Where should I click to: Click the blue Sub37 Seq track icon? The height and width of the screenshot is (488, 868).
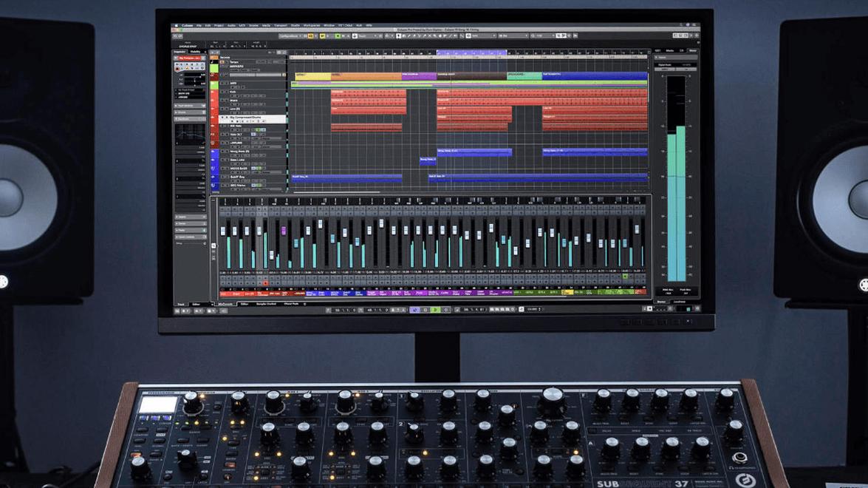[214, 177]
